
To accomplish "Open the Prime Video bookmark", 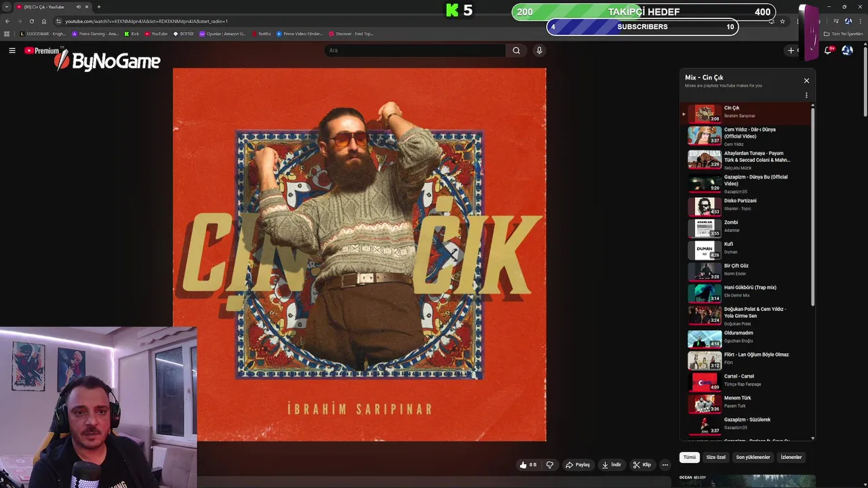I will (300, 33).
